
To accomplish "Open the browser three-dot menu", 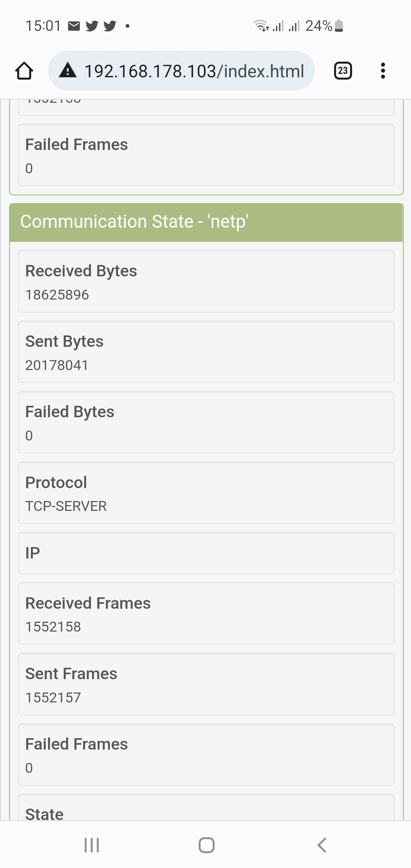I will coord(383,71).
